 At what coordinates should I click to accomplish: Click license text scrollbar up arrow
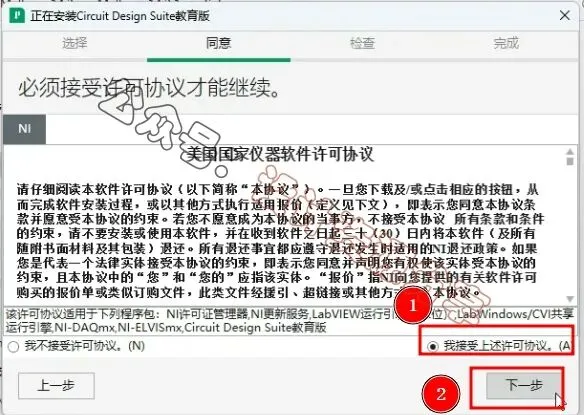tap(570, 152)
